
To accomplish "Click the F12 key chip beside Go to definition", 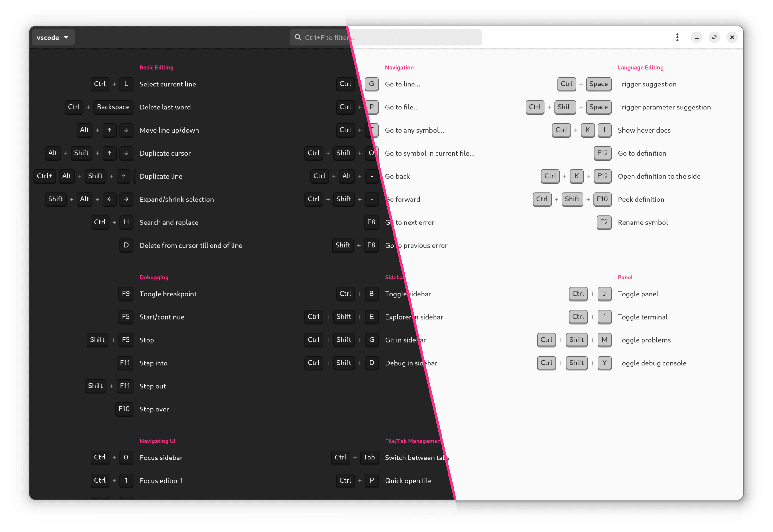I will point(602,153).
